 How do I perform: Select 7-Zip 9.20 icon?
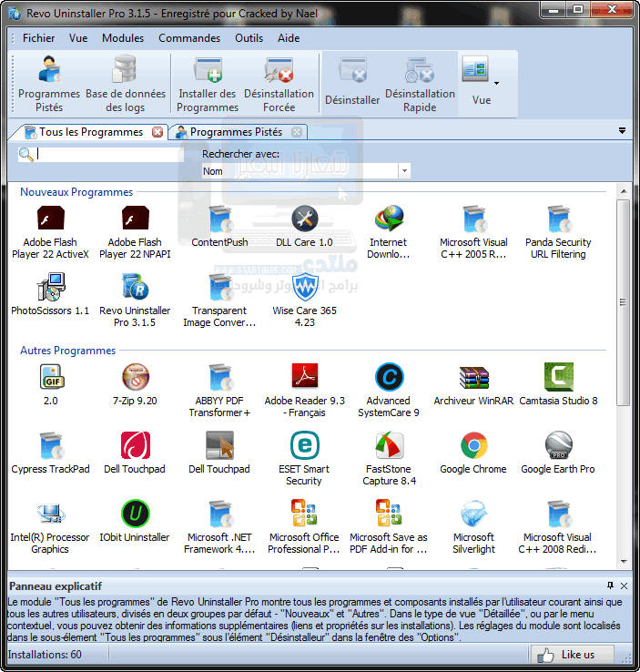tap(135, 385)
